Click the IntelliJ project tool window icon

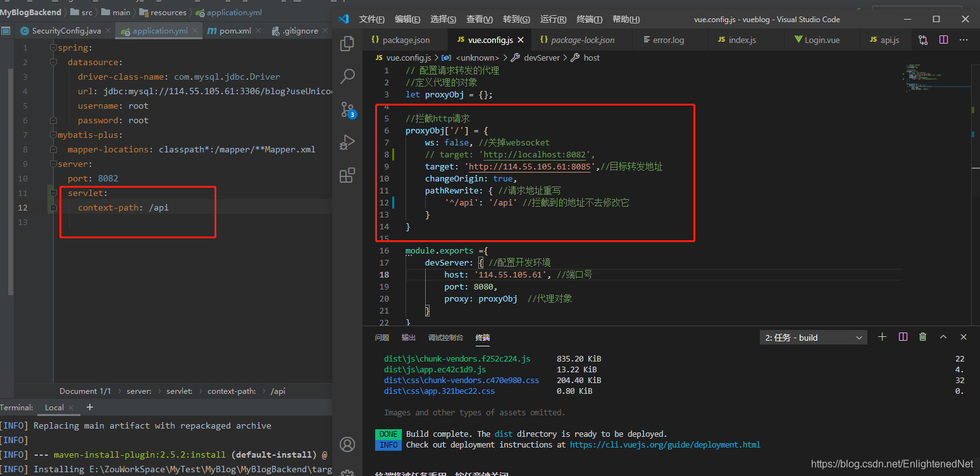tap(6, 30)
